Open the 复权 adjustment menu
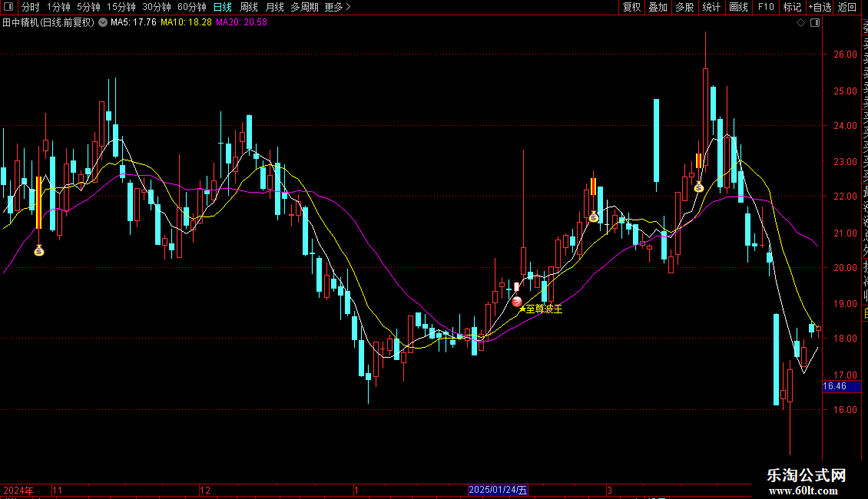The height and width of the screenshot is (499, 868). [x=631, y=7]
